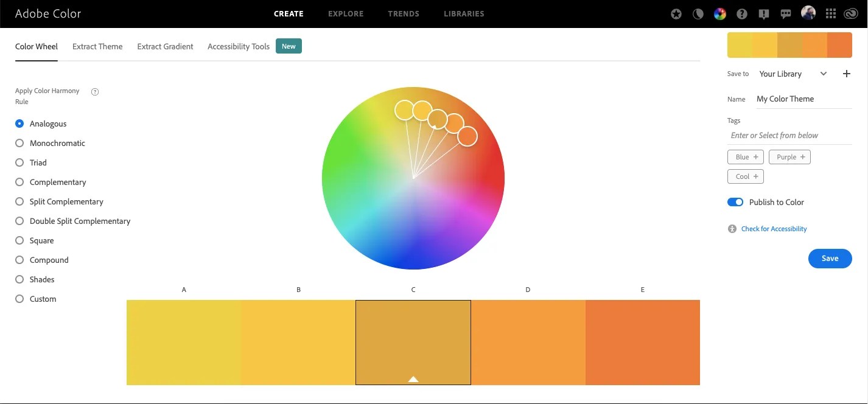Open the Save to library dropdown
Viewport: 868px width, 404px height.
click(824, 73)
